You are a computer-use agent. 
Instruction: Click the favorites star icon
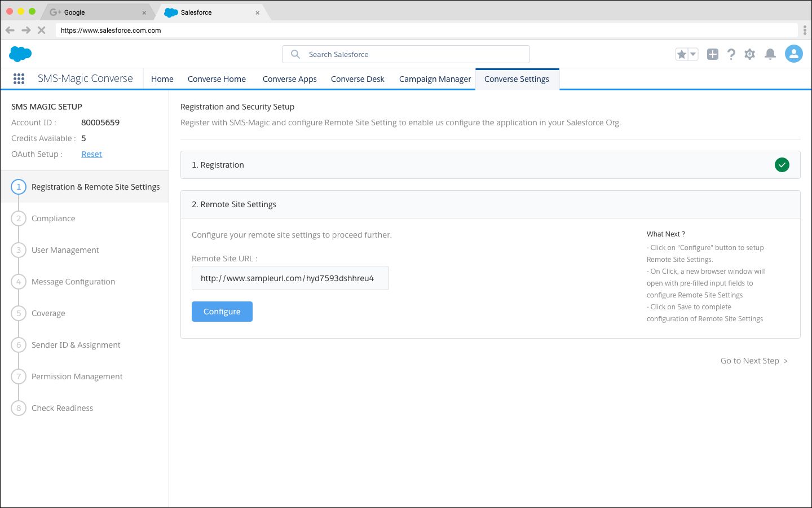point(682,54)
